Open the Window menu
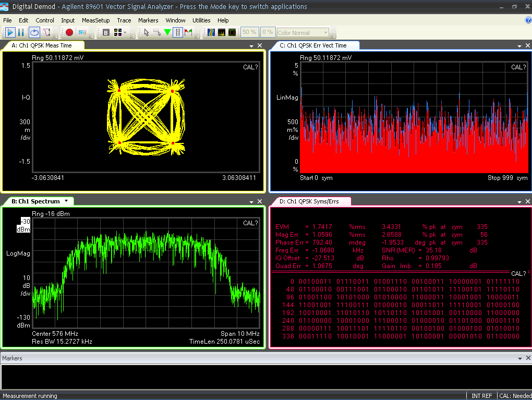This screenshot has width=532, height=400. [x=175, y=20]
